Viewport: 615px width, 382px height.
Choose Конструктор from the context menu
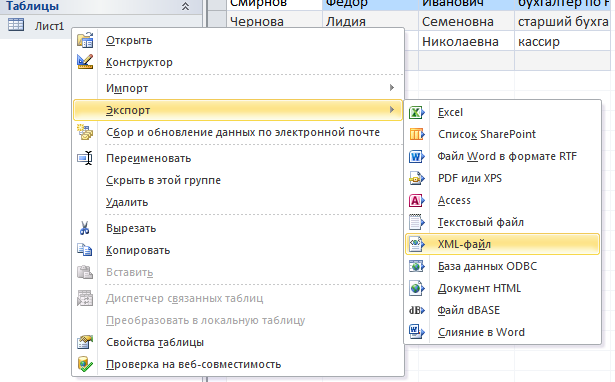pyautogui.click(x=238, y=62)
